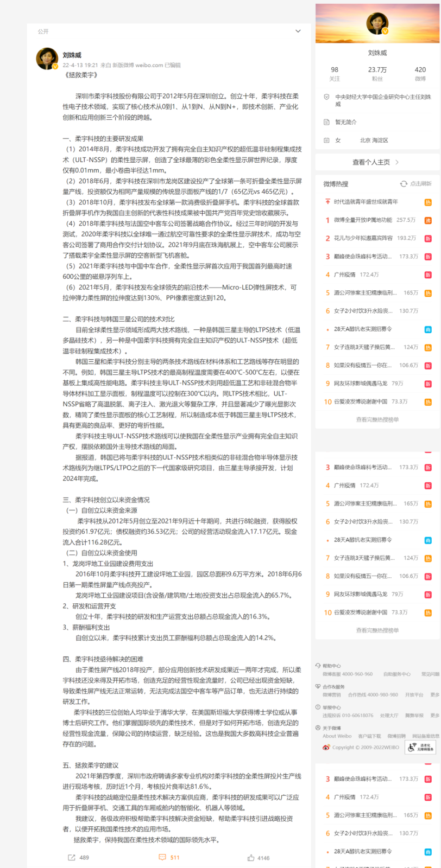Open the 开放平台 link

tap(414, 695)
